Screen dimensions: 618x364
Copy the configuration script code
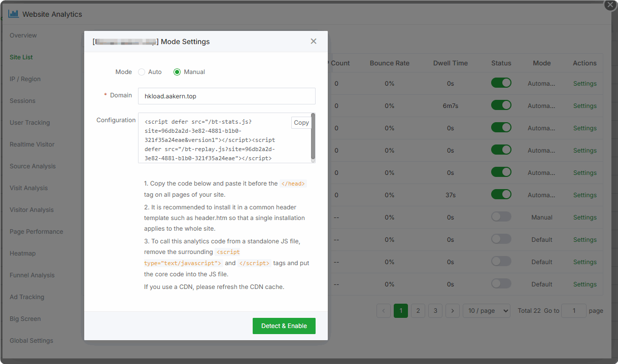point(301,123)
